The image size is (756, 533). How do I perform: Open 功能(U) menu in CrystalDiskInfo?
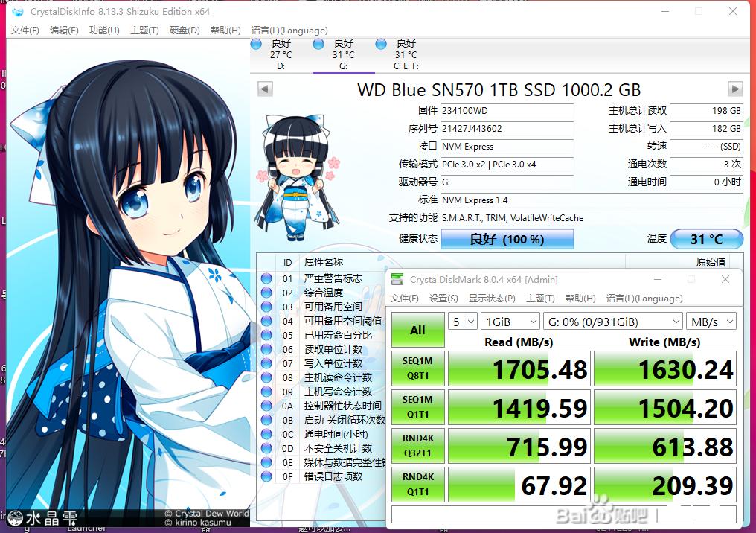click(104, 31)
